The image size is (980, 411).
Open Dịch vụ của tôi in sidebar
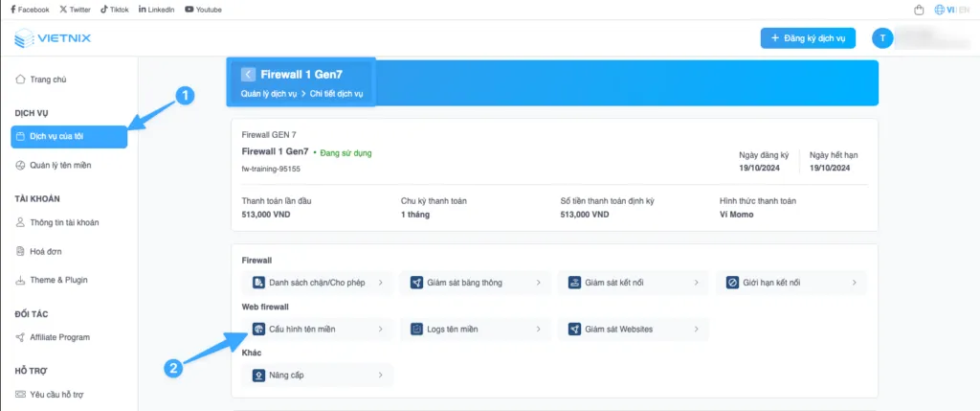[x=68, y=137]
